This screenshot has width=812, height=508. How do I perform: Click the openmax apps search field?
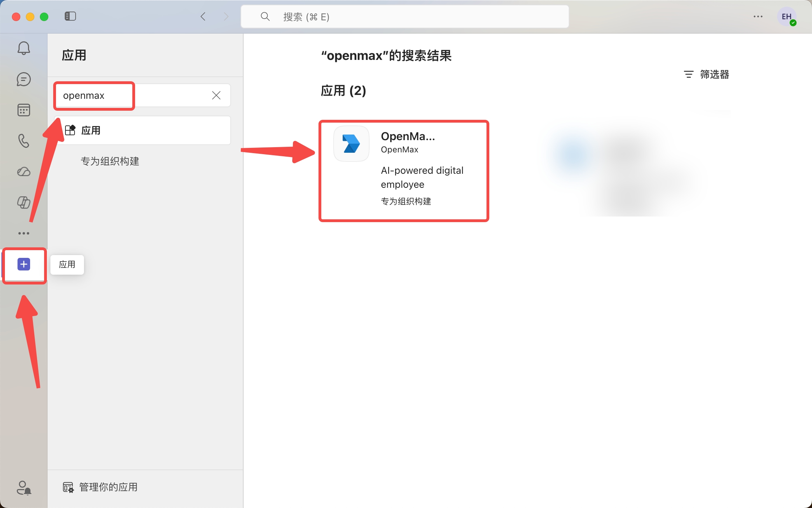142,95
